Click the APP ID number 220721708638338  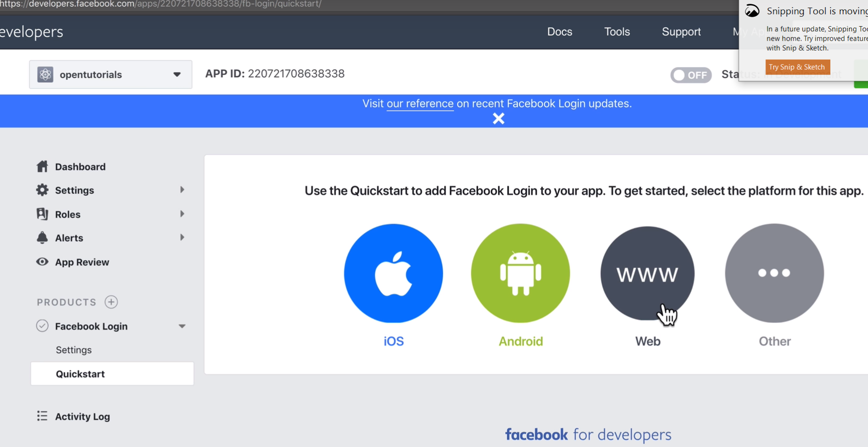click(x=296, y=73)
